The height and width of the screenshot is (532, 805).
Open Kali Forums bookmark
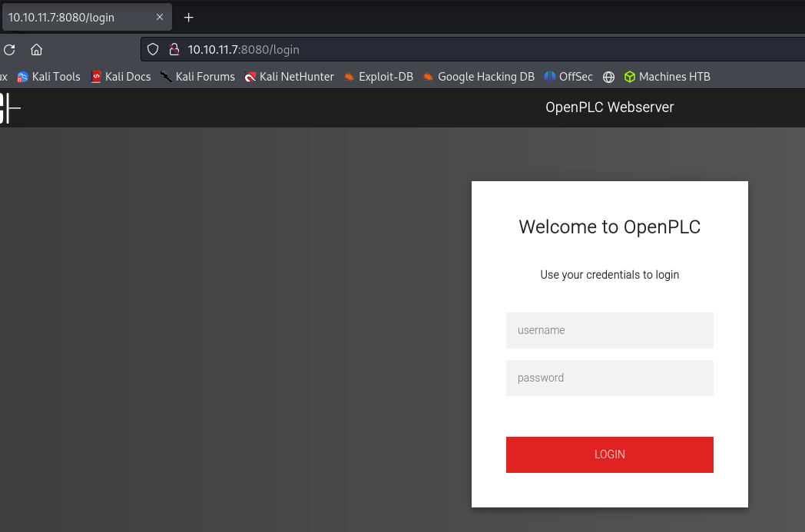click(x=197, y=77)
